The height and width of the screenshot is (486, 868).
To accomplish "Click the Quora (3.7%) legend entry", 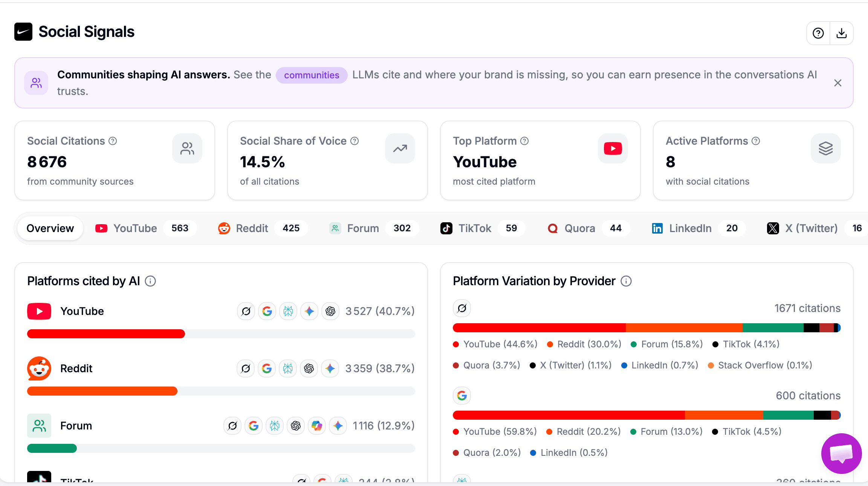I will point(487,365).
